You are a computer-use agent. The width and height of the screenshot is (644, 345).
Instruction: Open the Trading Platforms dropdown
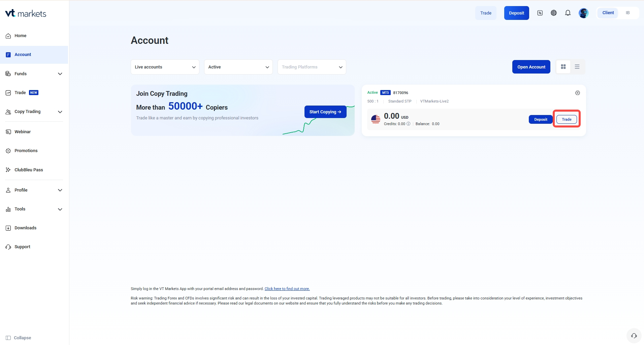(312, 67)
